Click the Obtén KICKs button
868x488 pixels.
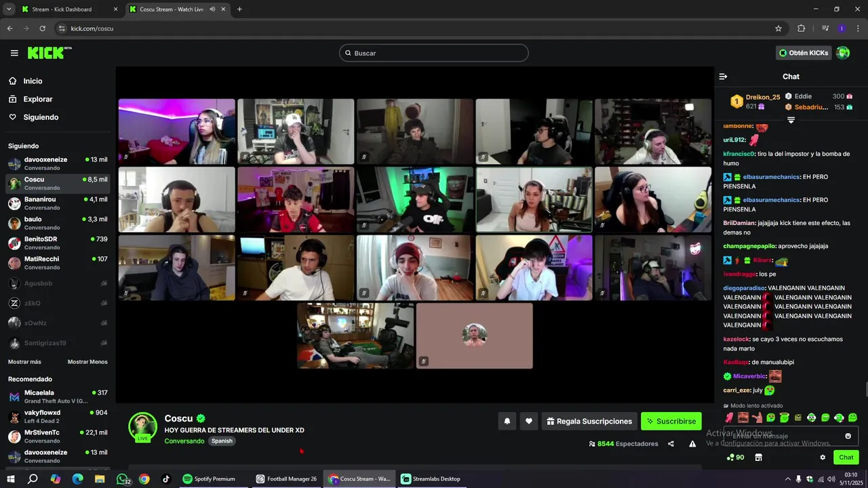click(x=804, y=53)
